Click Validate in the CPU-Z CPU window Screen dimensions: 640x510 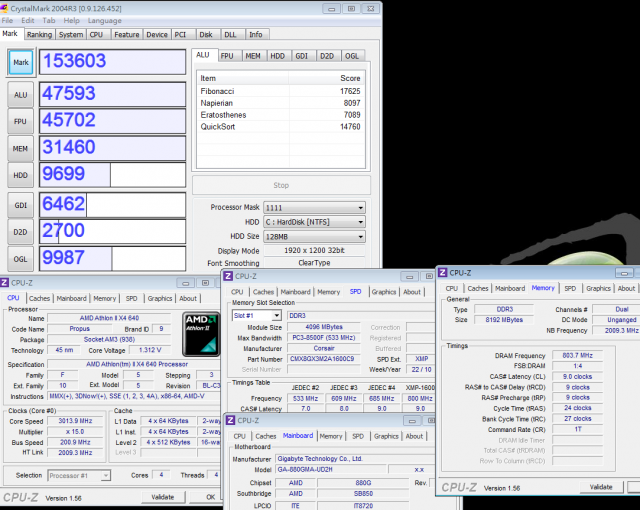pos(163,497)
